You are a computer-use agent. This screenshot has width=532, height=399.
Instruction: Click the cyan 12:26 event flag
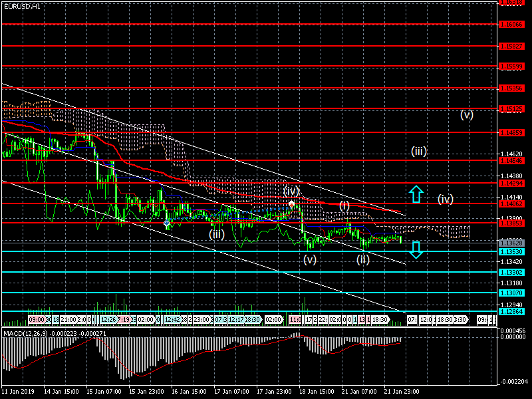pyautogui.click(x=108, y=320)
